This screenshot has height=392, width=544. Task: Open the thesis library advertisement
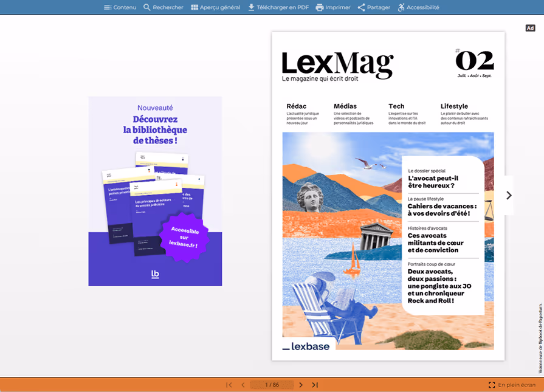[x=155, y=191]
